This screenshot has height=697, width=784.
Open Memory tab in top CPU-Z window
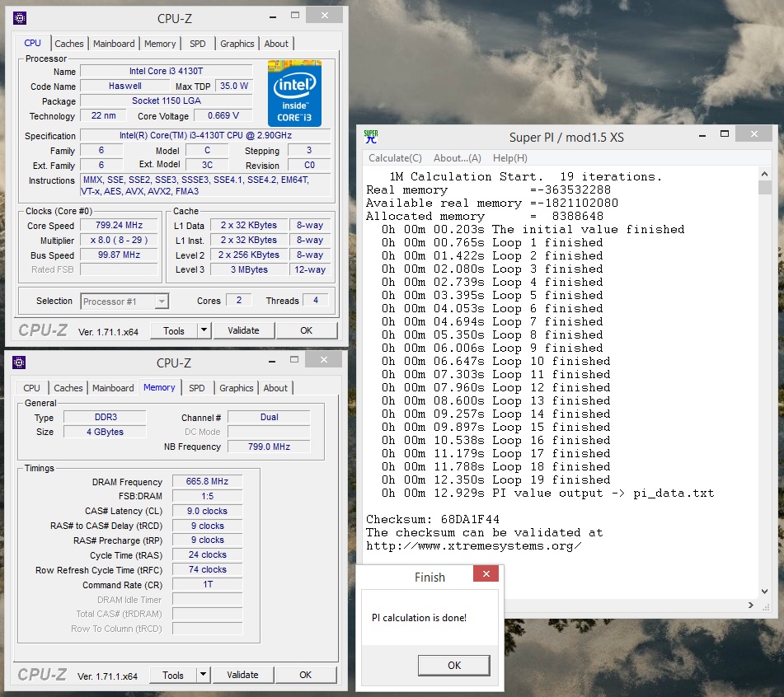pyautogui.click(x=160, y=44)
